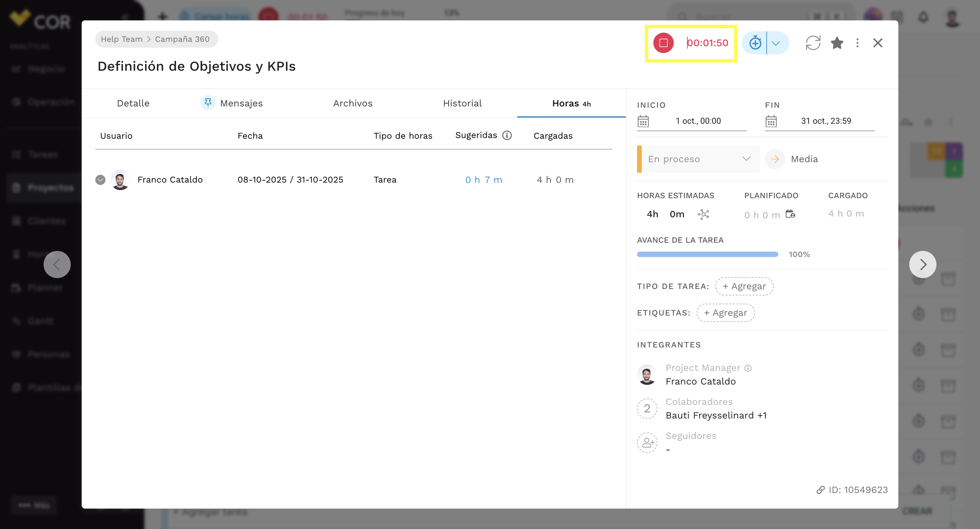The width and height of the screenshot is (980, 529).
Task: Change the Media priority arrow
Action: pyautogui.click(x=775, y=159)
